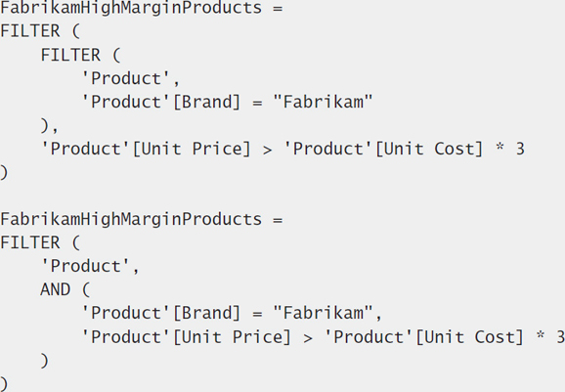Viewport: 565px width, 392px height.
Task: Click the "Fabrikam" string in second snippet
Action: pyautogui.click(x=323, y=313)
